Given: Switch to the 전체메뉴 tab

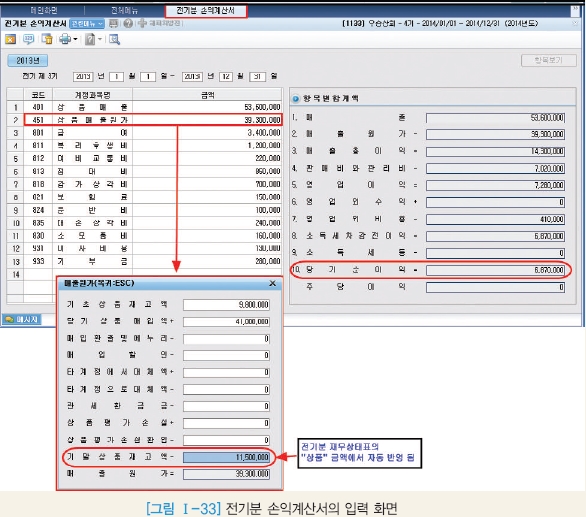Looking at the screenshot, I should point(124,10).
